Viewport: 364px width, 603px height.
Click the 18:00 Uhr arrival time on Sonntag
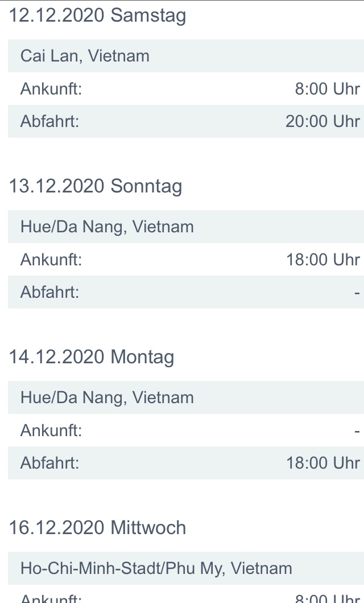[x=322, y=260]
